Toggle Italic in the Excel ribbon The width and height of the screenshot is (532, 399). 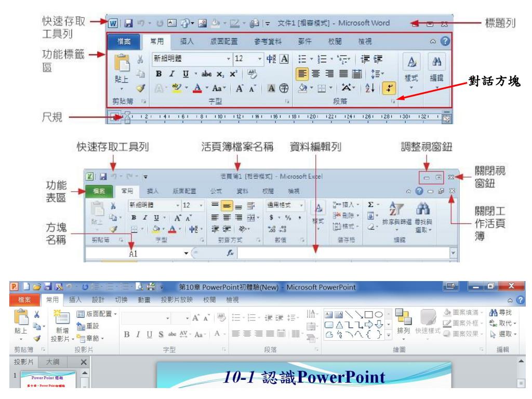point(145,218)
